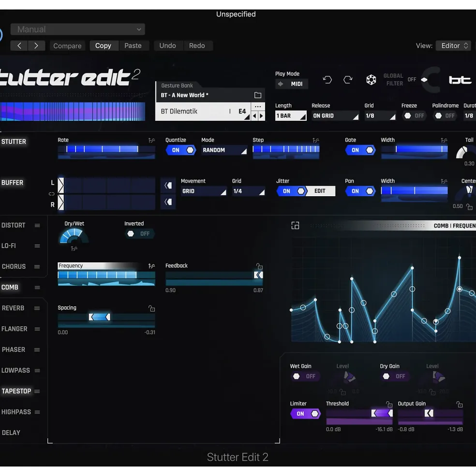Toggle Stutter Quantize ON switch
476x476 pixels.
tap(181, 150)
